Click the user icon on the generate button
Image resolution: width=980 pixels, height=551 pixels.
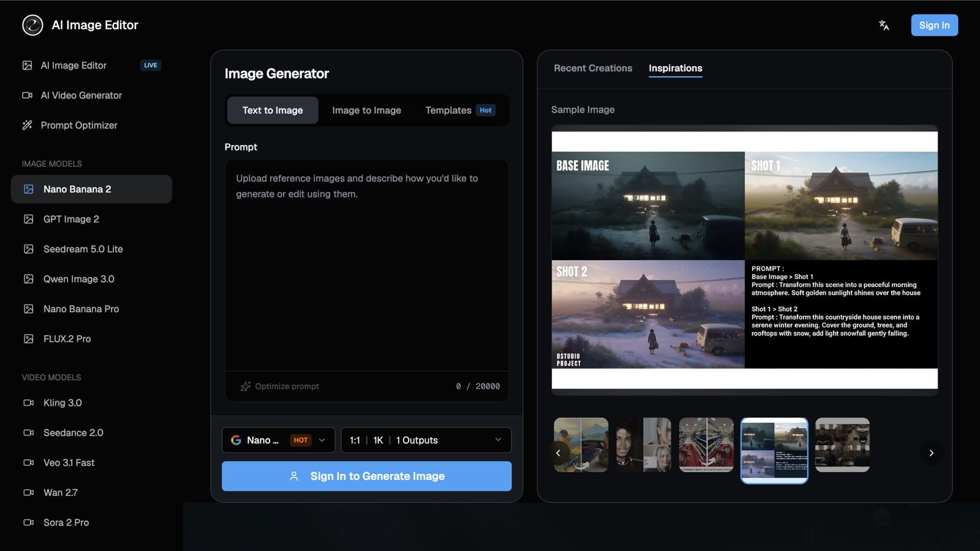click(x=294, y=476)
